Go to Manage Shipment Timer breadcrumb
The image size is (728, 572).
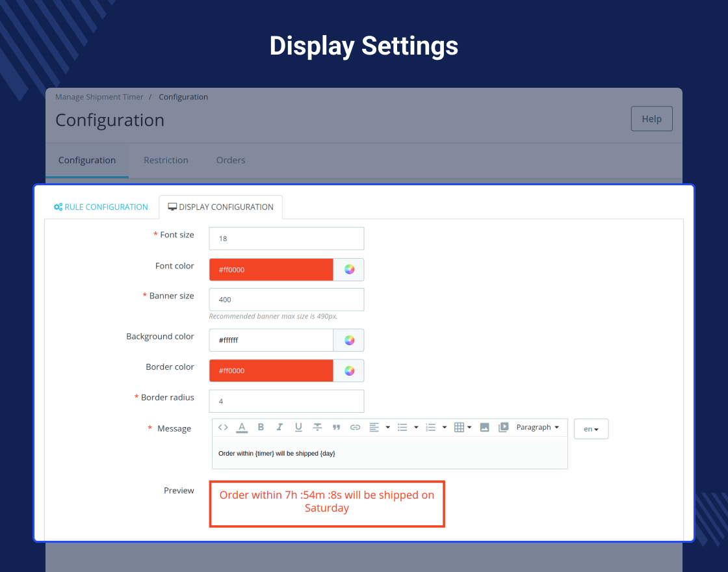coord(99,97)
